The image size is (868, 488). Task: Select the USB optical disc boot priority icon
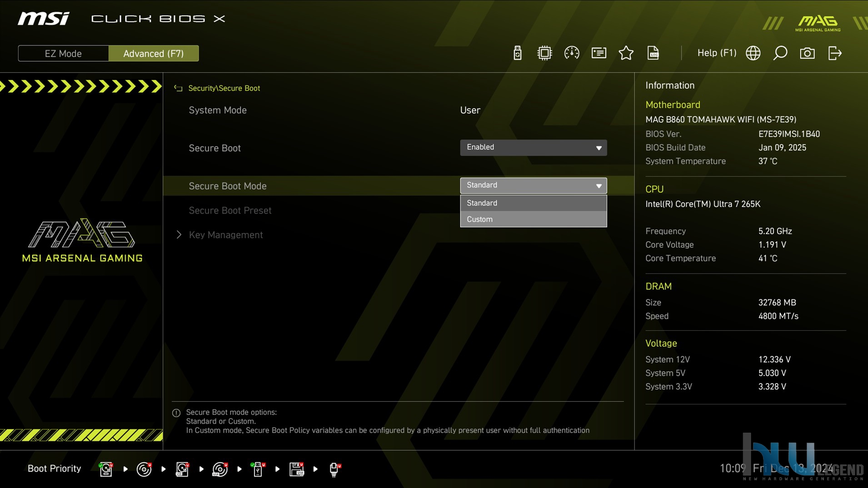click(220, 469)
